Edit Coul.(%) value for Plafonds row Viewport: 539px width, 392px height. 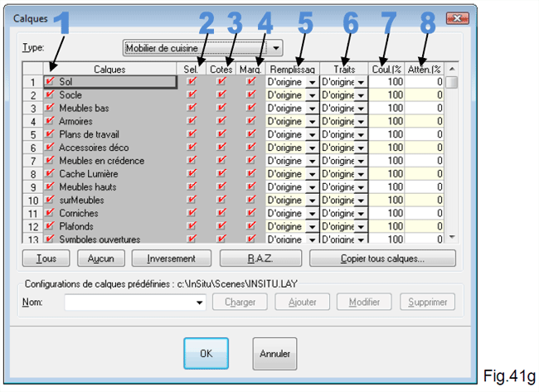(x=386, y=226)
